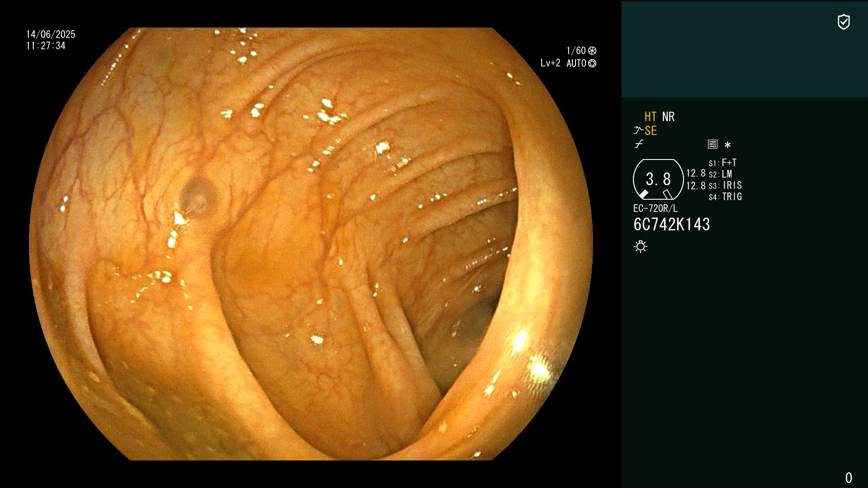Click the tone curve icon below SE
This screenshot has height=488, width=868.
639,144
